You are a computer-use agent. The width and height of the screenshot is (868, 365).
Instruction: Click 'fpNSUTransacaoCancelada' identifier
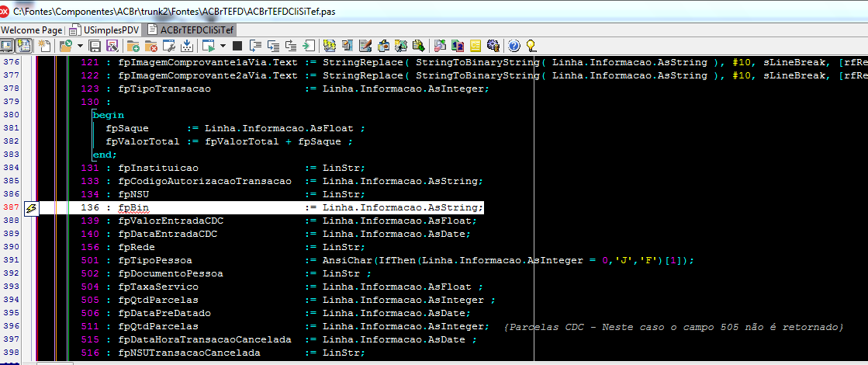pyautogui.click(x=189, y=353)
